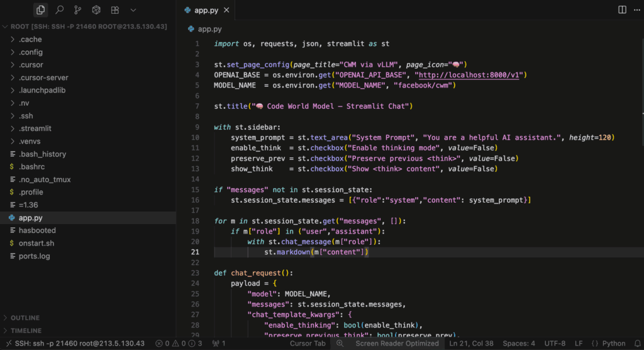
Task: Click the split editor layout icon
Action: pos(622,10)
